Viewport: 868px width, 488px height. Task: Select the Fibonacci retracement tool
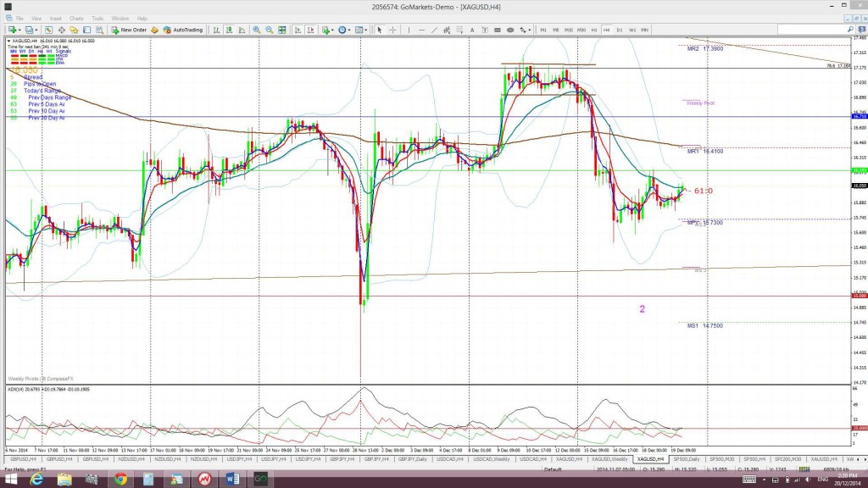[x=459, y=30]
